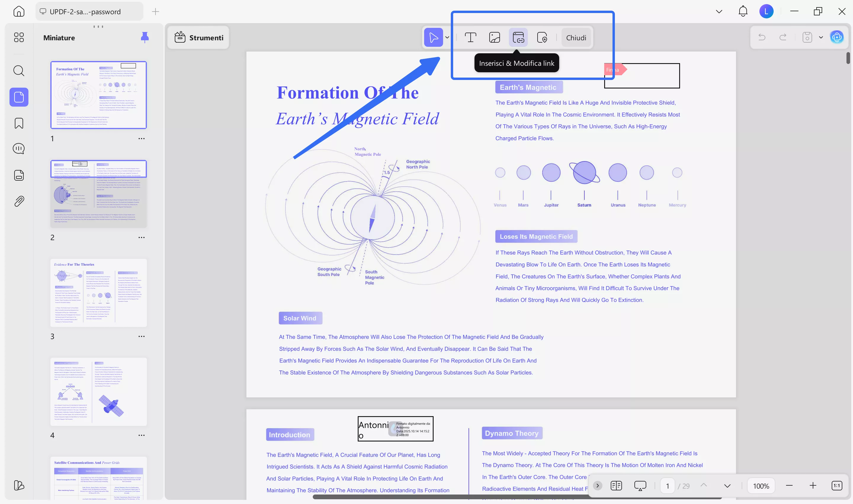This screenshot has height=504, width=853.
Task: Expand the selection tool dropdown arrow
Action: 448,37
